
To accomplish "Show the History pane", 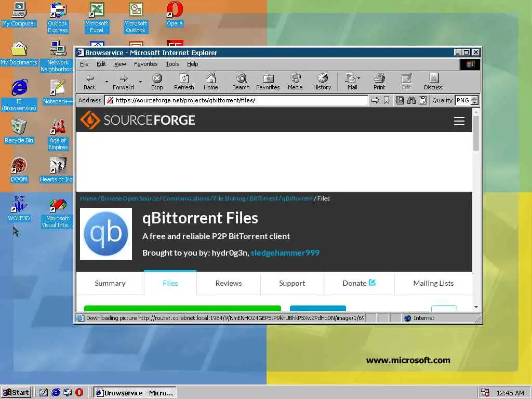I will point(322,82).
